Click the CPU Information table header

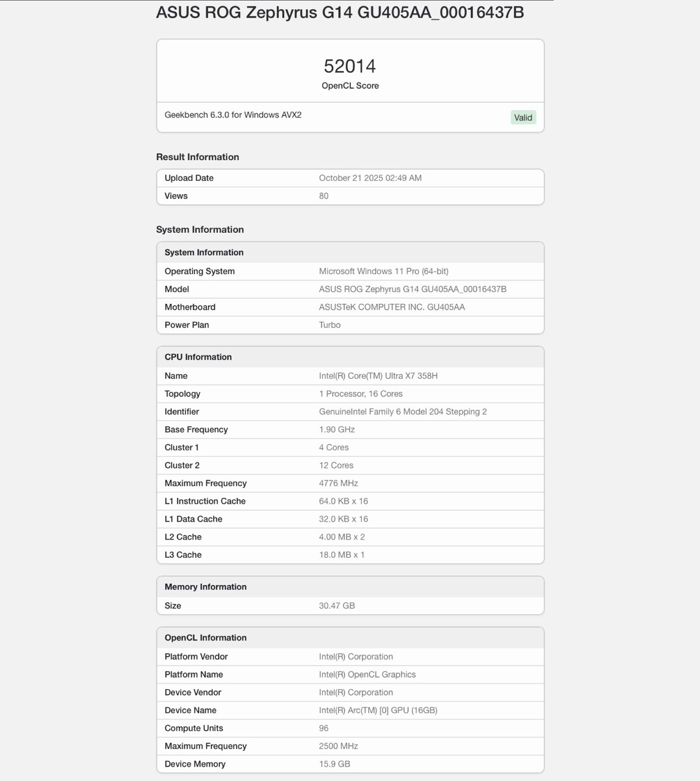(x=198, y=357)
